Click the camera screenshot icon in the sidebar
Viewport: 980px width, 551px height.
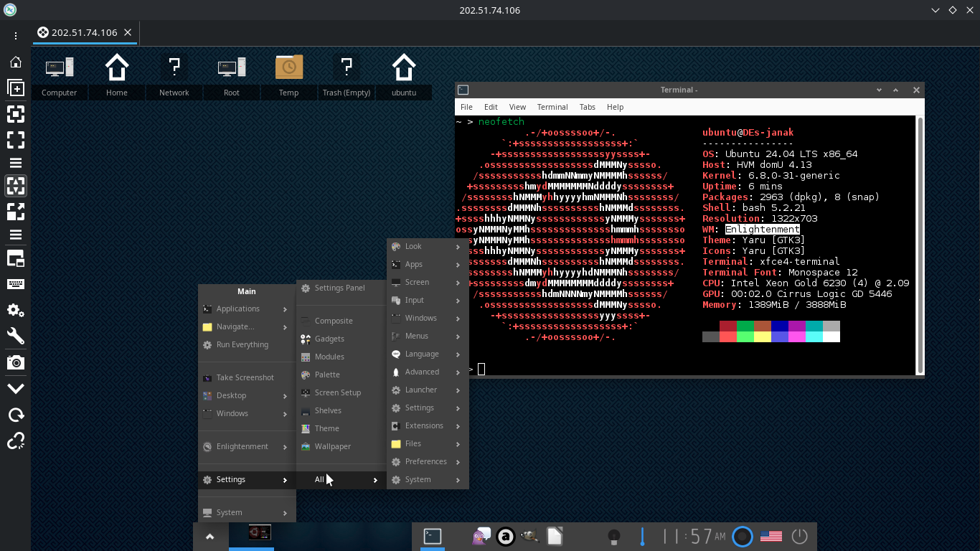tap(15, 362)
